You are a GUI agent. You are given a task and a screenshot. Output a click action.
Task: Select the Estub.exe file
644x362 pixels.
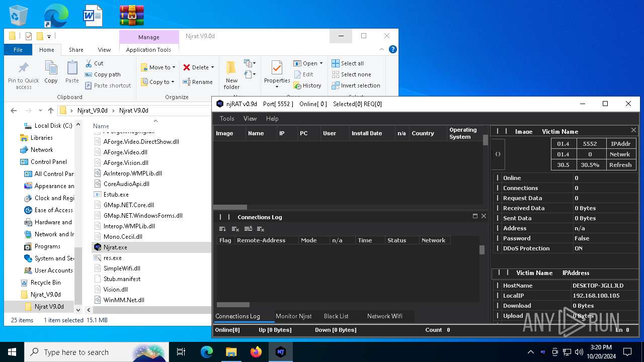(x=116, y=195)
